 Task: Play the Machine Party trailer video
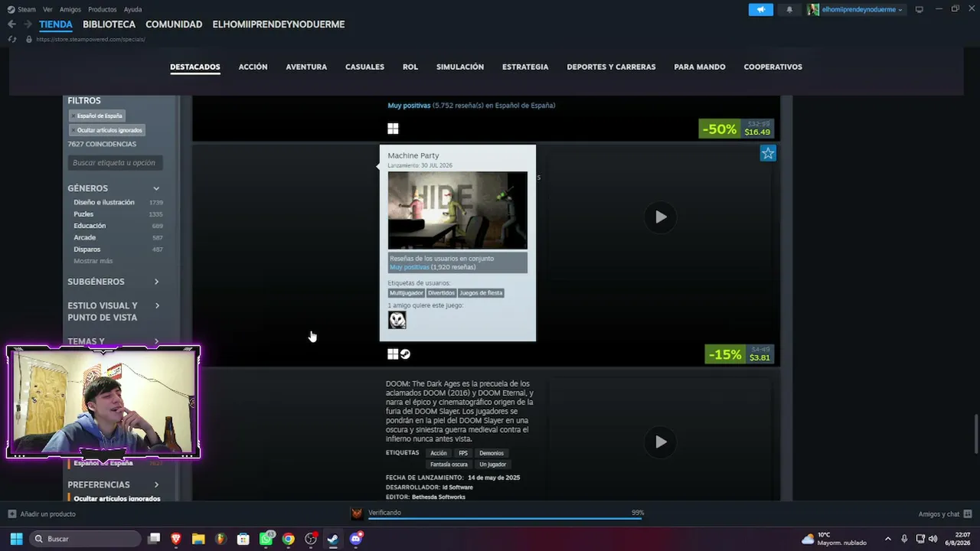[660, 217]
